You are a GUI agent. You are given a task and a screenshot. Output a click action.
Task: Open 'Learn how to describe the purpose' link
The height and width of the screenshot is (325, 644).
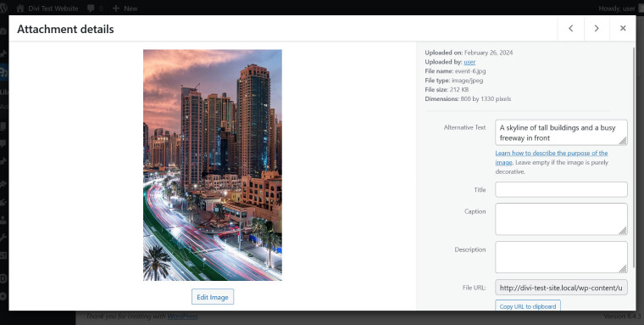pos(551,157)
